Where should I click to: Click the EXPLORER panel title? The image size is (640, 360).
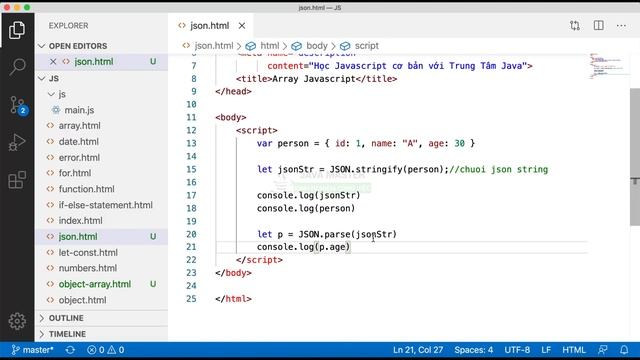(x=69, y=26)
